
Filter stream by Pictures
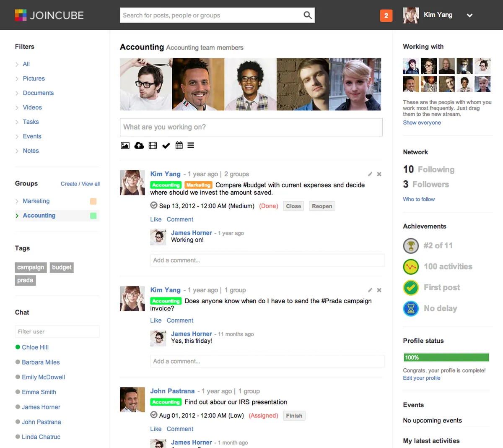34,78
